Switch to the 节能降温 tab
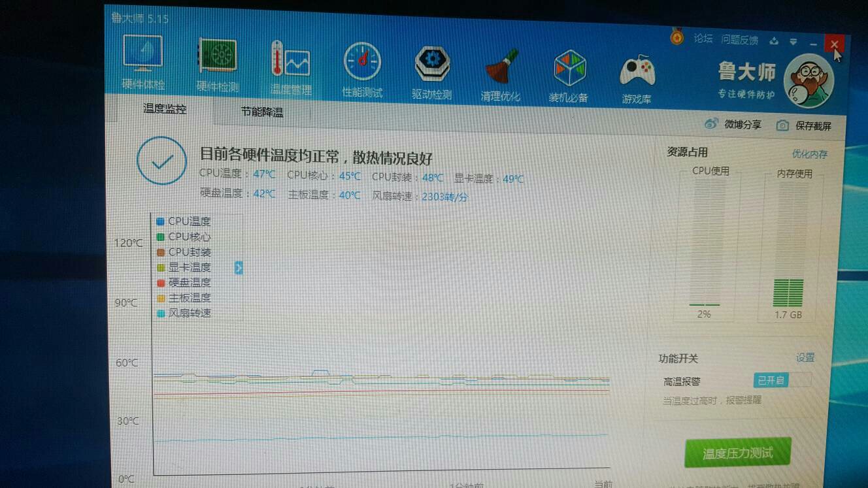 (x=261, y=112)
